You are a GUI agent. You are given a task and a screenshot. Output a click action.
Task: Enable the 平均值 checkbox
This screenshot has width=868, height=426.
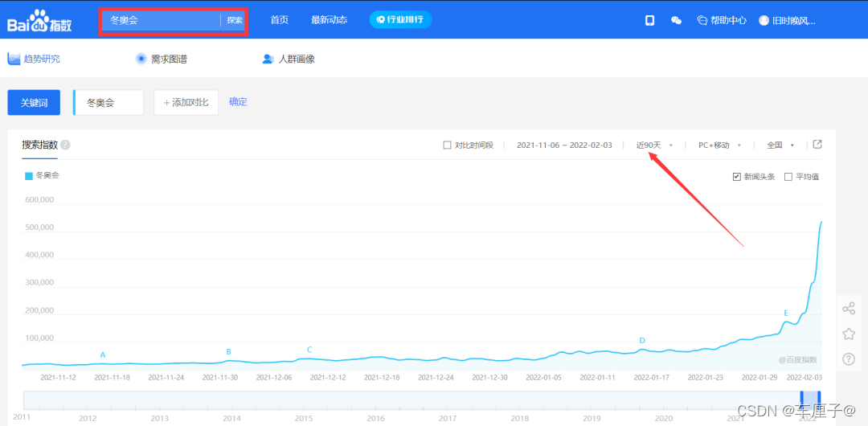(x=788, y=177)
